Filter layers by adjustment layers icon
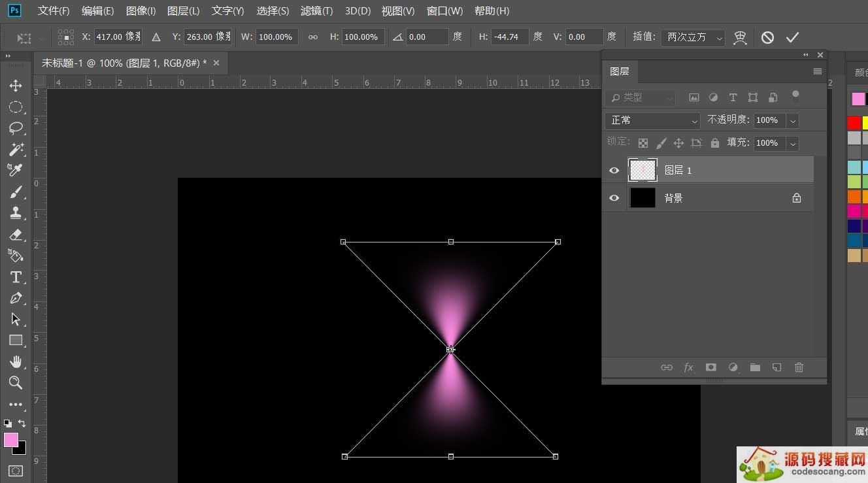The height and width of the screenshot is (483, 868). tap(714, 97)
